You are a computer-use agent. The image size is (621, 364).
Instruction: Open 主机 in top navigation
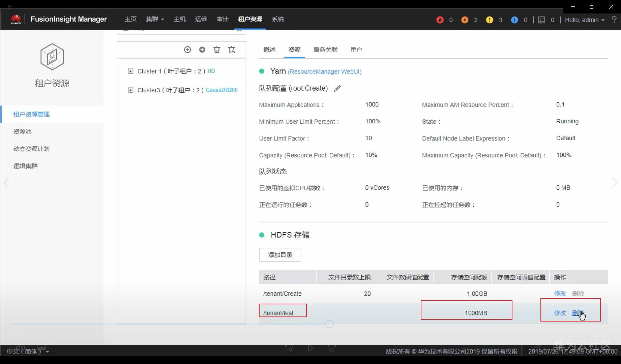click(x=180, y=19)
